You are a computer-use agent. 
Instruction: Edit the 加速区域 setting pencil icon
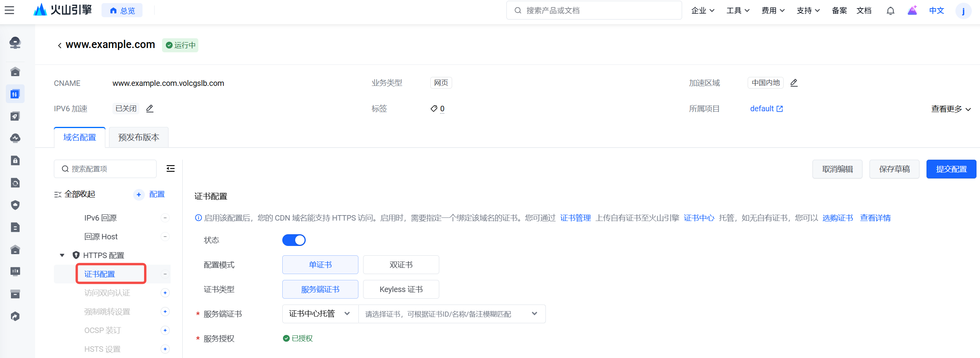(x=794, y=83)
